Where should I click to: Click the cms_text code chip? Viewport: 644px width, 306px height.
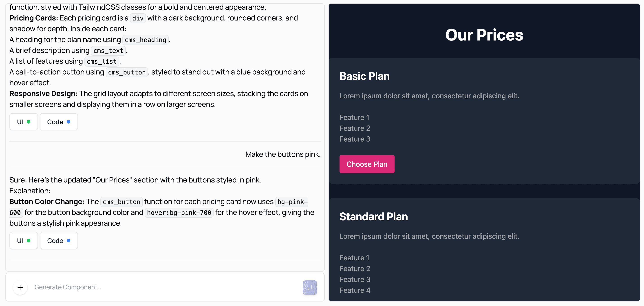(x=108, y=51)
